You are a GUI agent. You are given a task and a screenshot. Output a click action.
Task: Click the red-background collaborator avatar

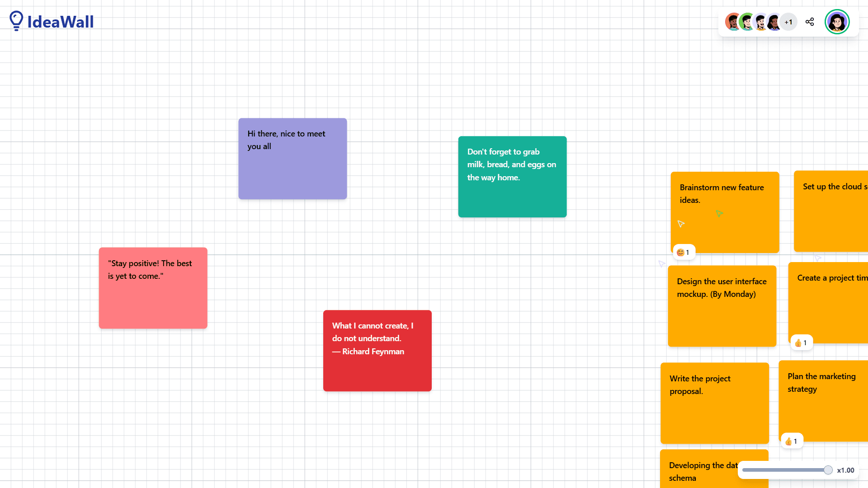point(732,22)
